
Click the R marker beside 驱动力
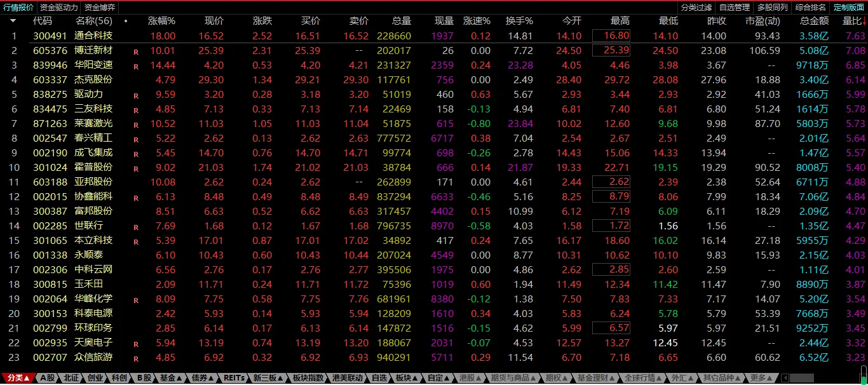[136, 95]
